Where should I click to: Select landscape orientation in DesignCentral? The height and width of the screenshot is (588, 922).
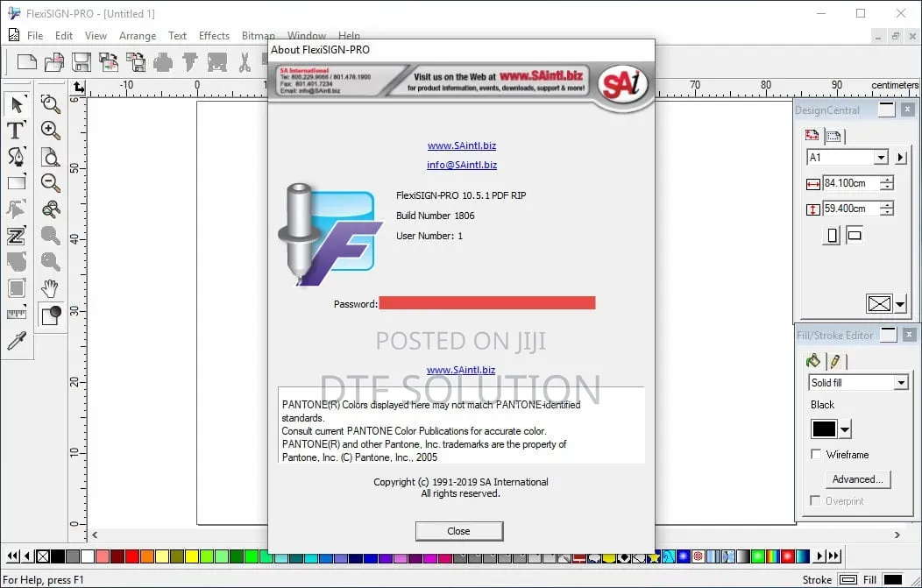coord(855,235)
